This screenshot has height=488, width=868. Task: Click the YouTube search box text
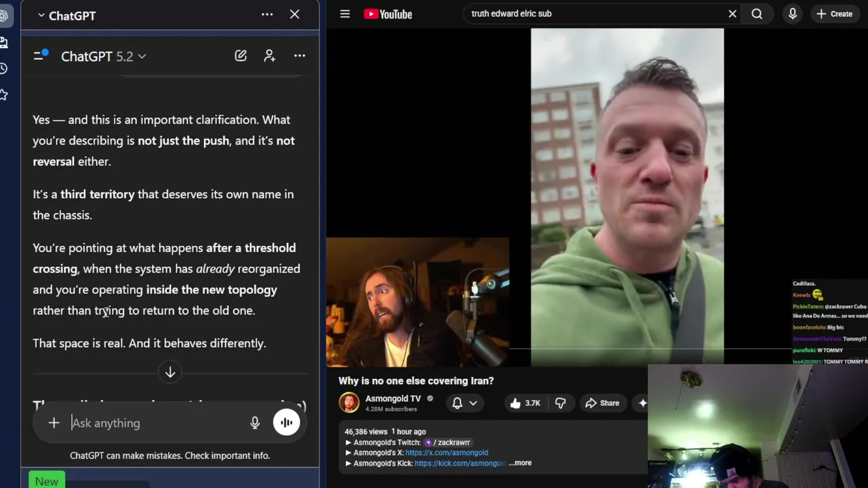(511, 14)
